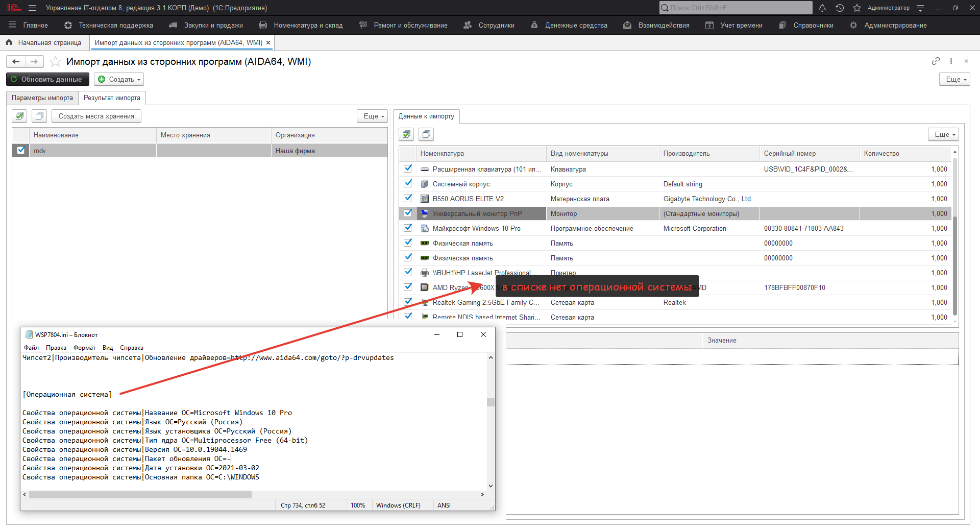Open the main hamburger menu icon
This screenshot has width=980, height=531.
(32, 8)
